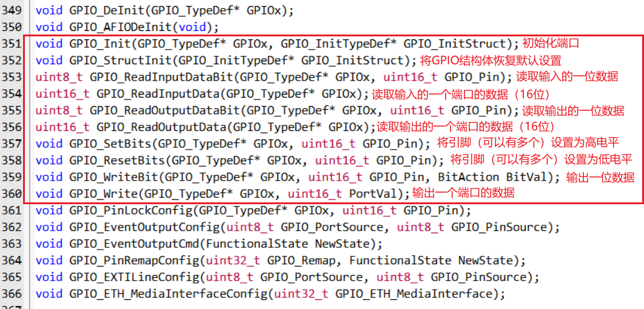This screenshot has height=309, width=644.
Task: Click line number 360 in the gutter
Action: point(12,194)
